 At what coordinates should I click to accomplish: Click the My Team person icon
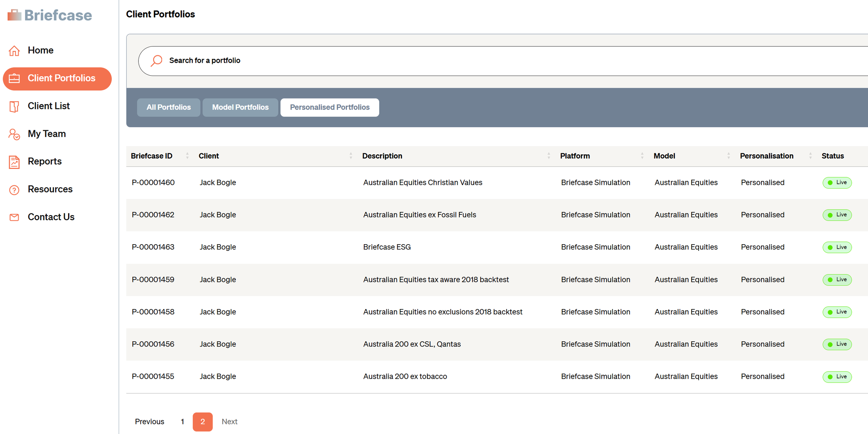click(x=14, y=134)
